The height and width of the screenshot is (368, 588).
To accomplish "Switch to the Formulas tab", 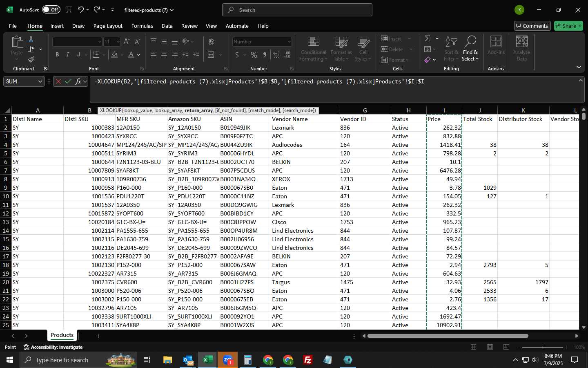I will pos(142,26).
